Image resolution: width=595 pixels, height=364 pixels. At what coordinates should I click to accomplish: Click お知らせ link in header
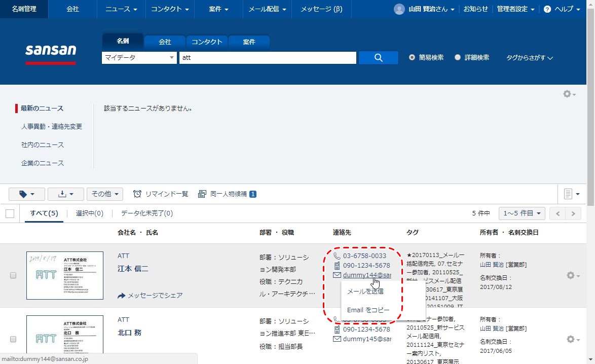click(x=475, y=9)
